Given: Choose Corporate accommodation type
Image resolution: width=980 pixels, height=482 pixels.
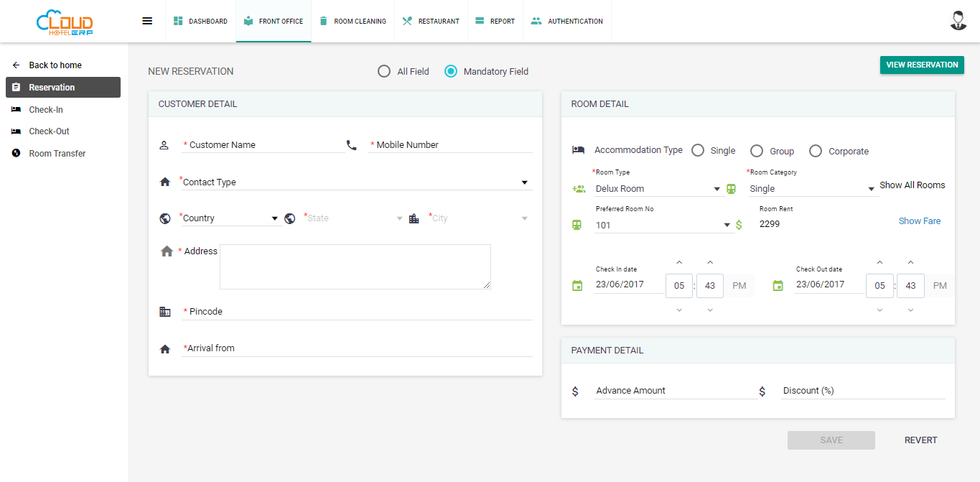Looking at the screenshot, I should 816,151.
